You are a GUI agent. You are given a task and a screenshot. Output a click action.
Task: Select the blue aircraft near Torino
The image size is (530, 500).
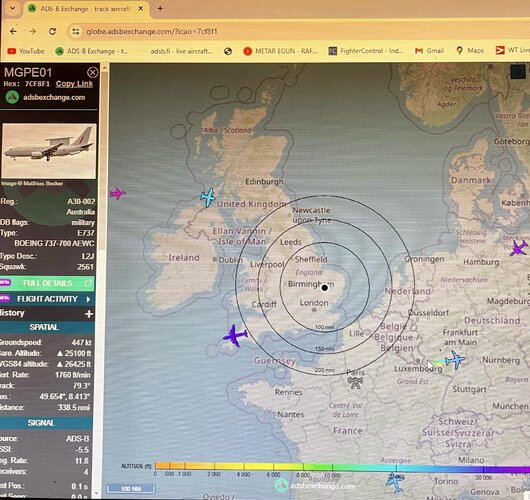coord(395,483)
